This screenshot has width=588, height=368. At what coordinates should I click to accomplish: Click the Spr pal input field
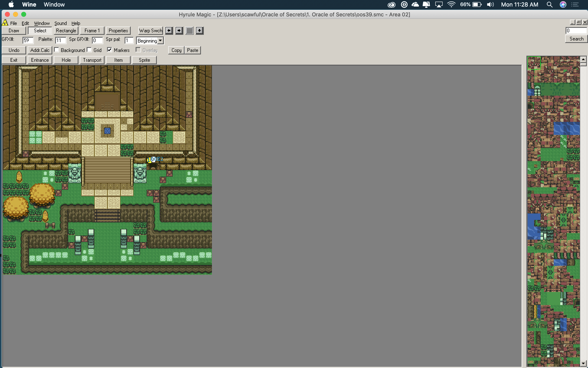point(129,40)
